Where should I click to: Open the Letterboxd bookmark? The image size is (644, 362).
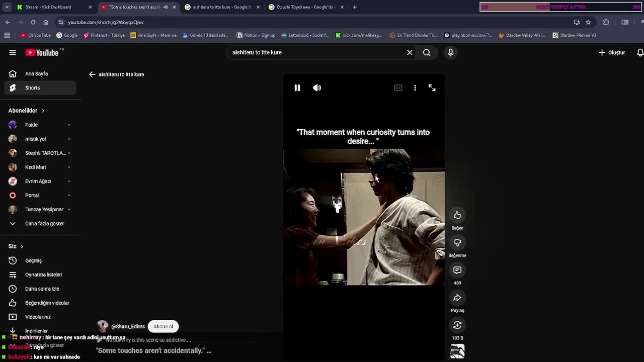305,35
